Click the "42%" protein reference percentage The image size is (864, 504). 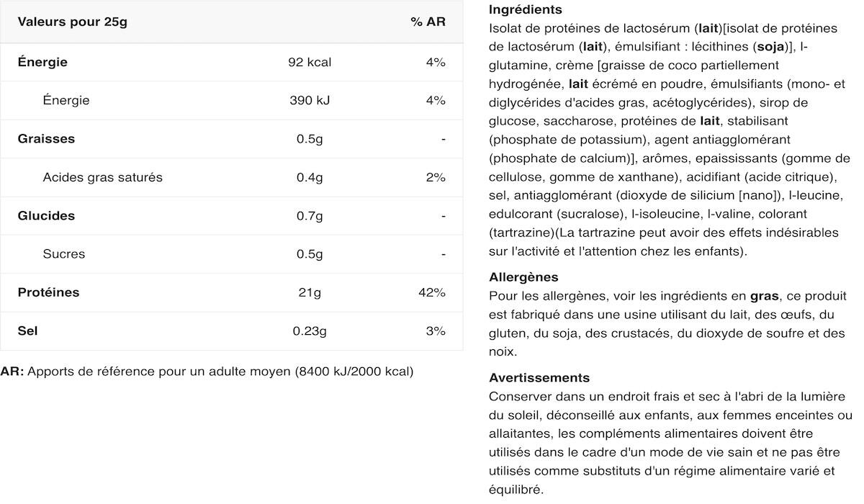[x=431, y=292]
